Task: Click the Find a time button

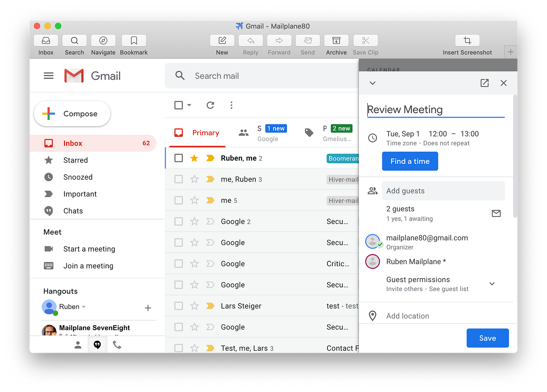Action: [x=410, y=161]
